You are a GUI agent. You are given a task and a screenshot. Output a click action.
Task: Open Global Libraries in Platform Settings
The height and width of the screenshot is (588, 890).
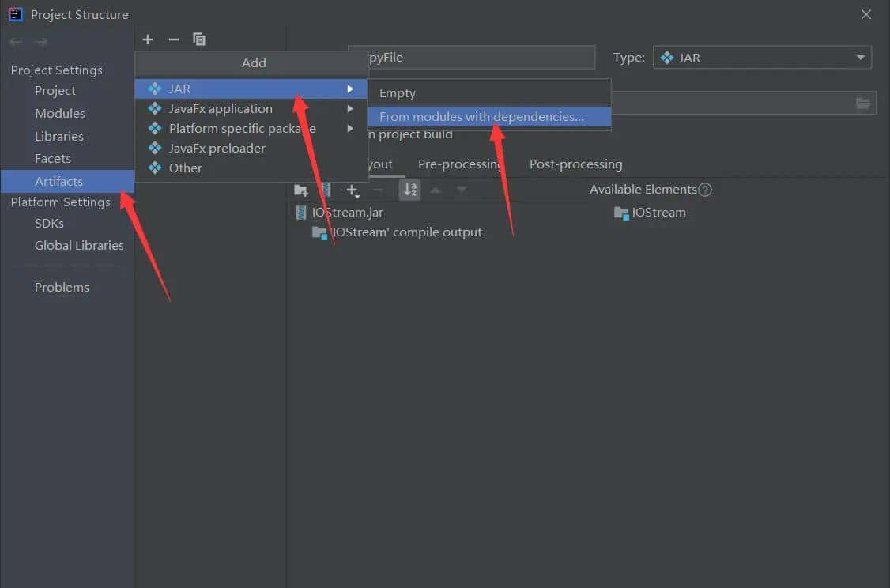[x=79, y=246]
